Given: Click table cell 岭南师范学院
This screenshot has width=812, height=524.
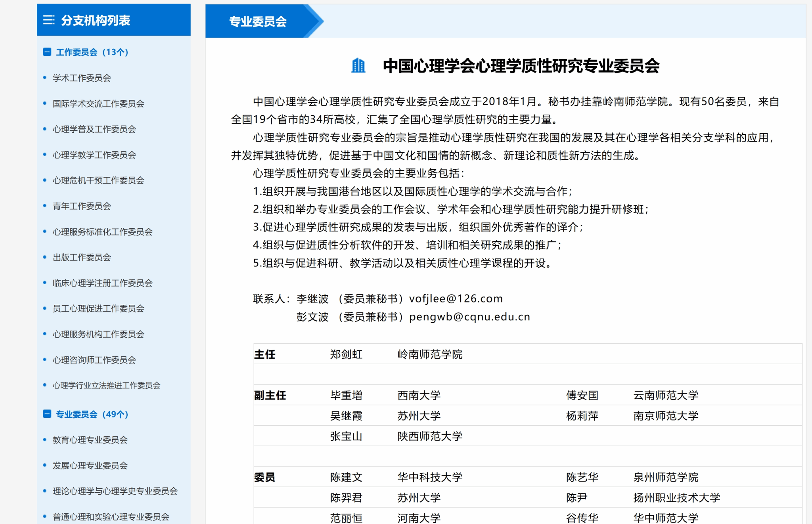Looking at the screenshot, I should click(430, 354).
